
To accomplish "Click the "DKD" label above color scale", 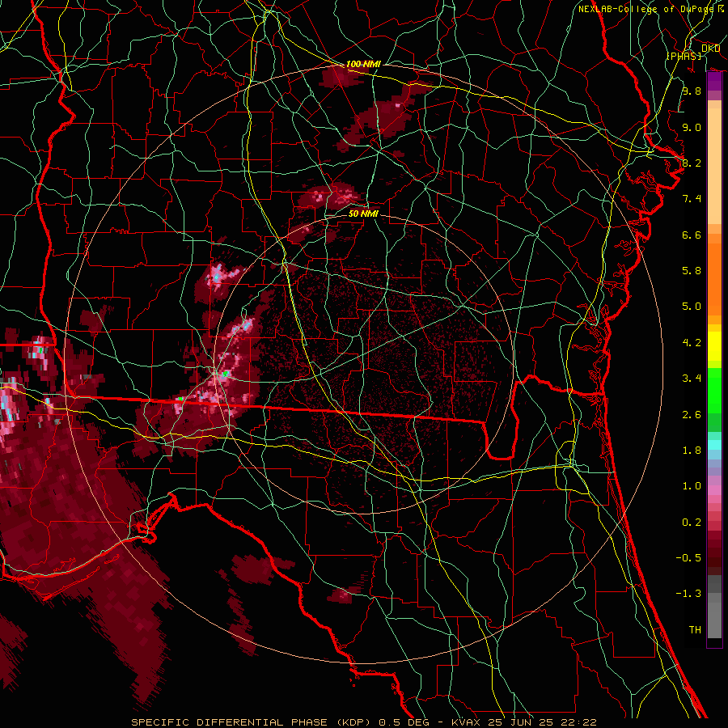I will tap(710, 49).
